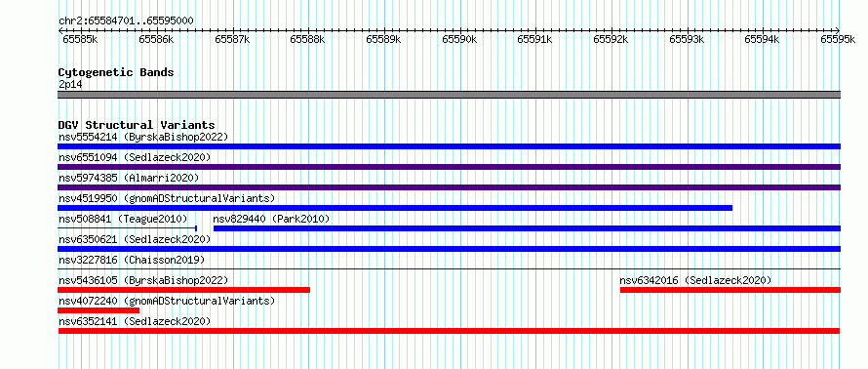Open nsv6342016 (Sedlazeck2020) label
868x369 pixels.
pos(695,280)
